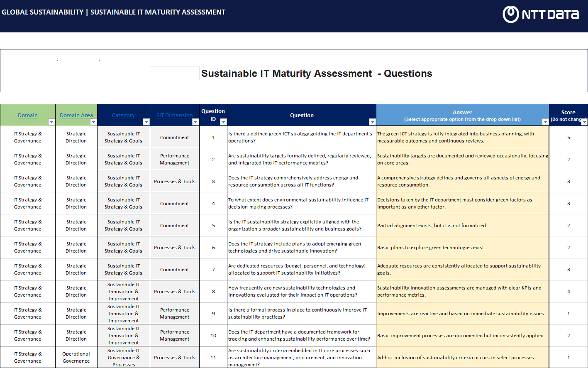Click 'IT Strategy & Governance' cell in question 6 row
The height and width of the screenshot is (368, 588).
[28, 247]
